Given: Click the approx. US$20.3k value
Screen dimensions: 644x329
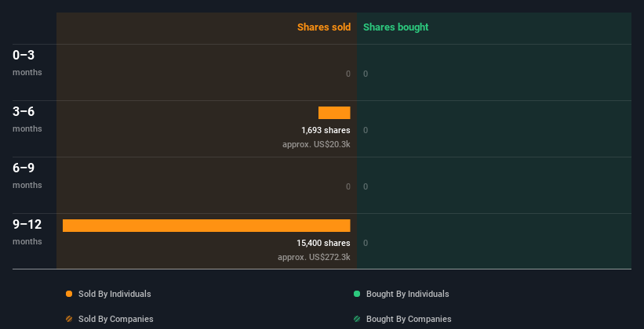Looking at the screenshot, I should pyautogui.click(x=316, y=144).
